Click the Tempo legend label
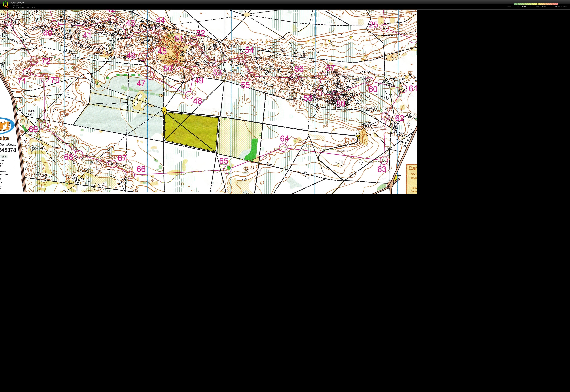This screenshot has width=570, height=392. [508, 7]
